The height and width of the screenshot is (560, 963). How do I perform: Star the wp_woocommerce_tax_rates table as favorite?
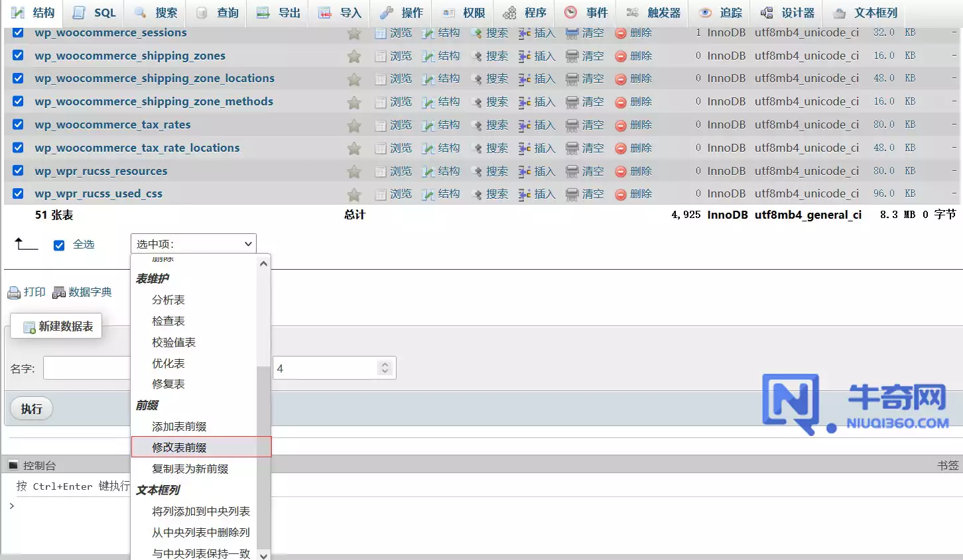354,125
